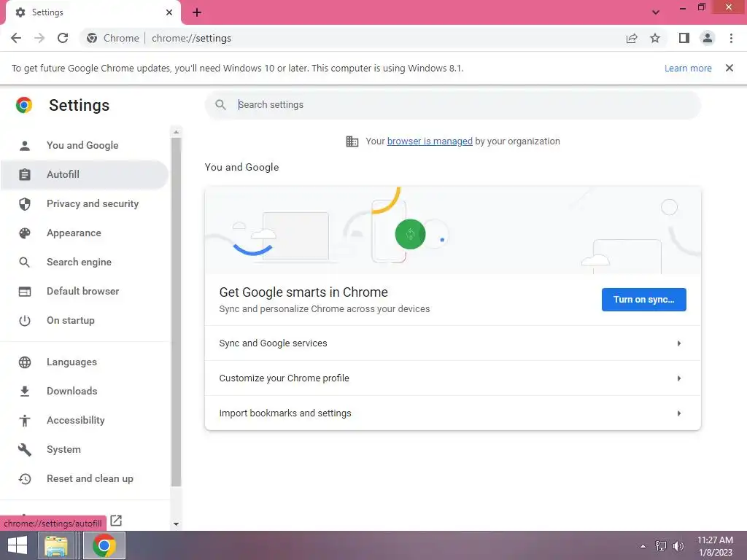The height and width of the screenshot is (560, 747).
Task: Open Reset and clean up
Action: (85, 478)
